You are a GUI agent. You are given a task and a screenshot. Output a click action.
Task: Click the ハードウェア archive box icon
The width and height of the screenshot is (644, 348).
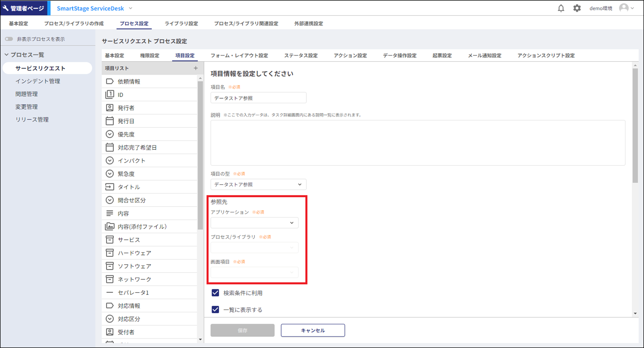tap(110, 253)
